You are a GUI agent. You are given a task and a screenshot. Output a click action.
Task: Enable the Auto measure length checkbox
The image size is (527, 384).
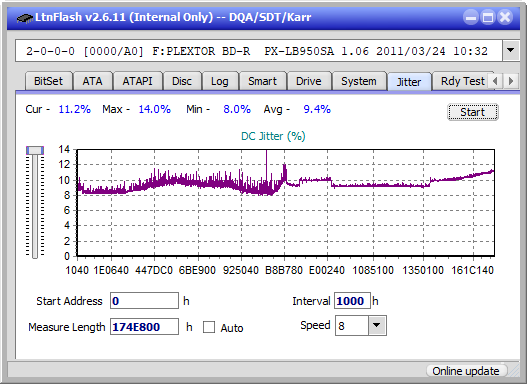pos(209,327)
